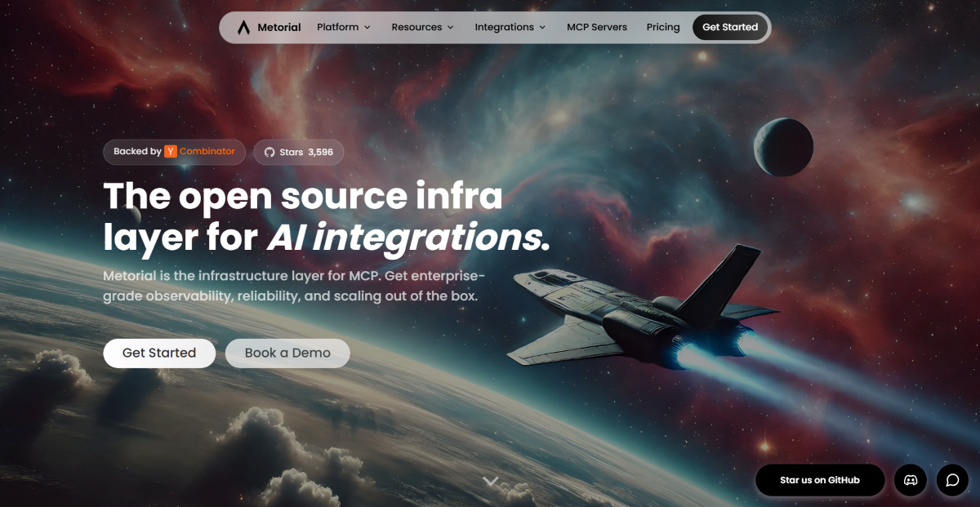This screenshot has height=507, width=980.
Task: Click the Y Combinator logo icon
Action: tap(171, 152)
